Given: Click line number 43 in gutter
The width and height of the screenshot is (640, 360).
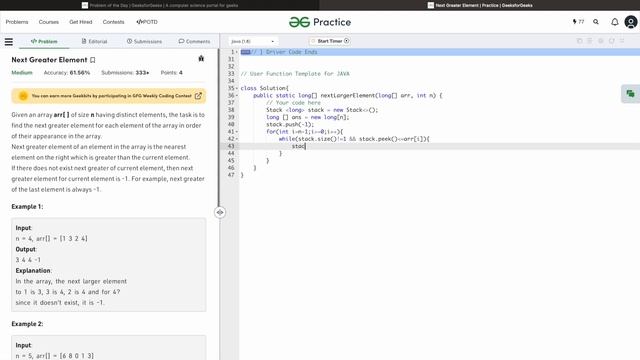Looking at the screenshot, I should pyautogui.click(x=231, y=146).
